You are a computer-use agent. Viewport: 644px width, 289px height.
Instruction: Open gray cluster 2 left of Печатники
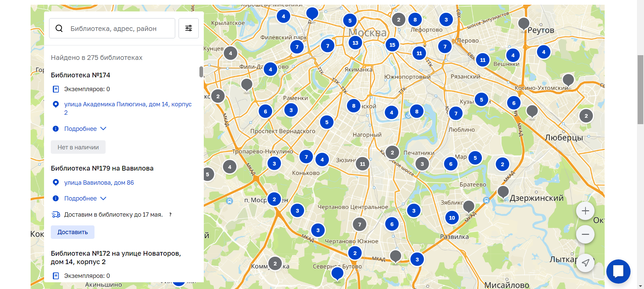tap(392, 152)
